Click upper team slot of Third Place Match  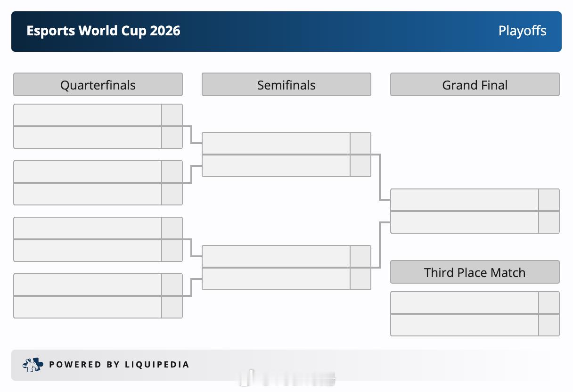pyautogui.click(x=465, y=302)
